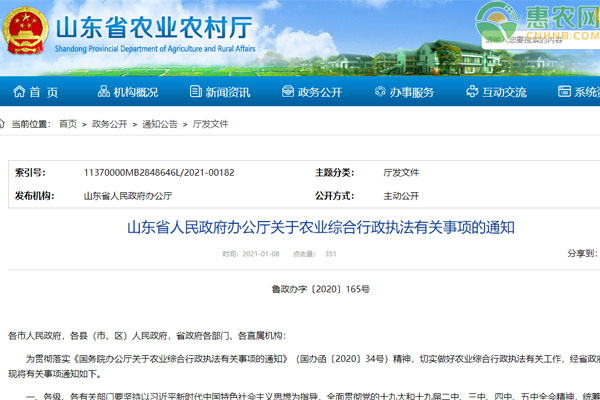Click the search input box in header
This screenshot has height=400, width=600.
[x=541, y=41]
